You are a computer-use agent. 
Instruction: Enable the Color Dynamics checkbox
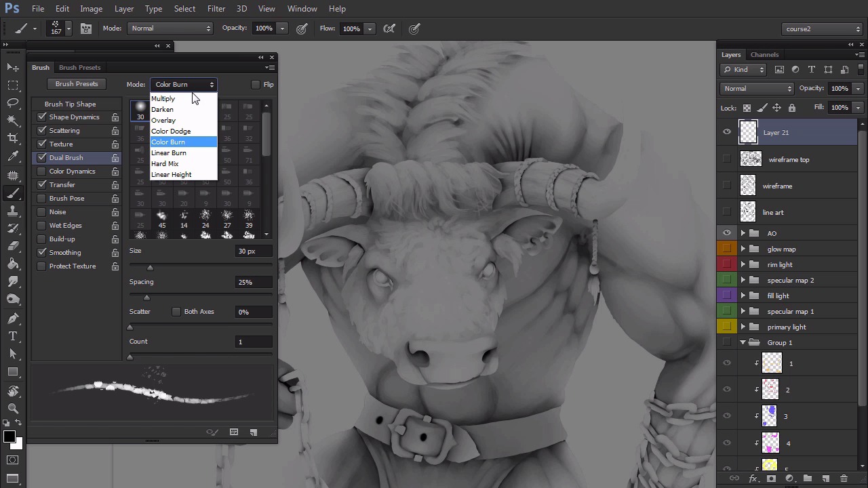click(x=42, y=171)
